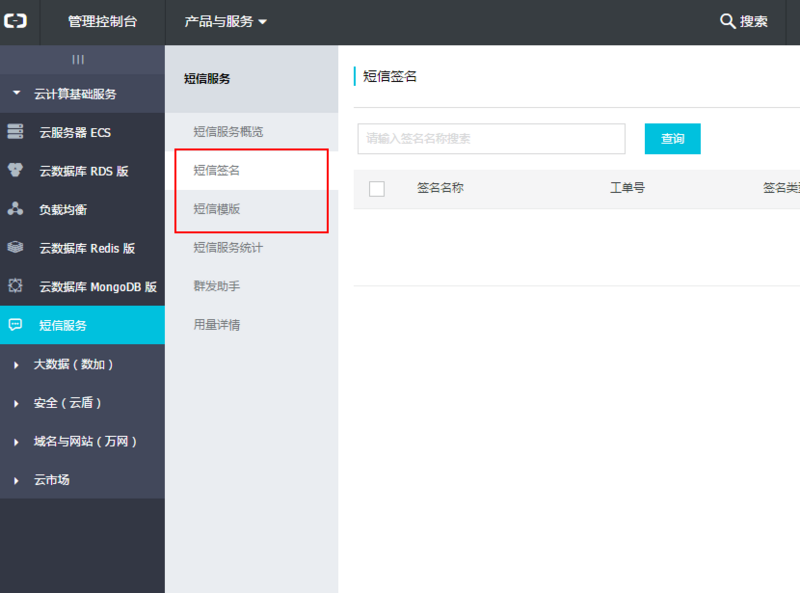Toggle the select-all checkbox in table header

click(377, 189)
